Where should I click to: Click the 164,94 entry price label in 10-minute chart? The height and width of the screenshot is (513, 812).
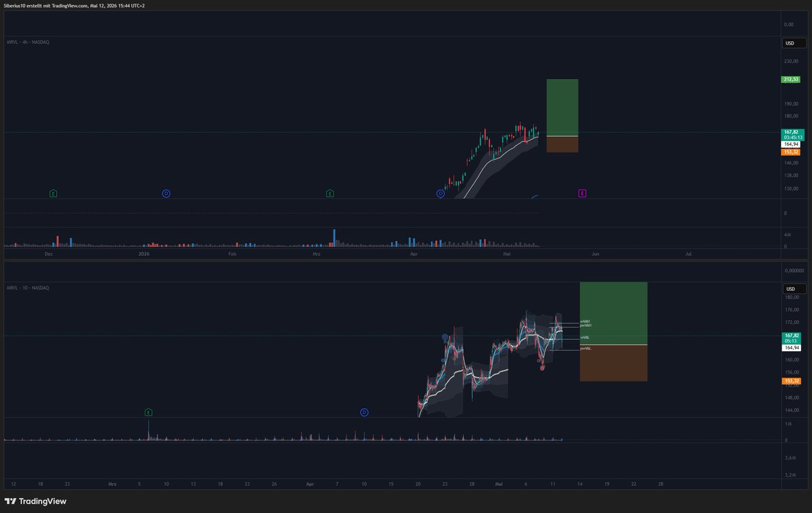click(x=790, y=348)
